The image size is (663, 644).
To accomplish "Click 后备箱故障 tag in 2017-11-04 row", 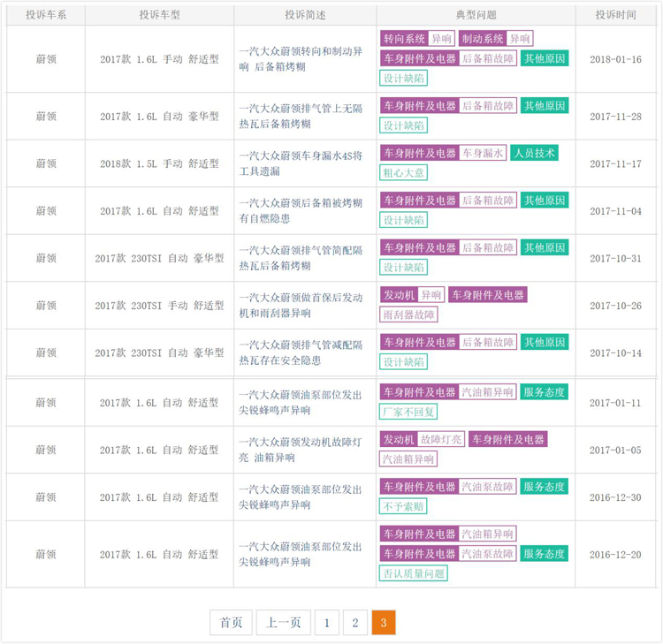I will 487,201.
